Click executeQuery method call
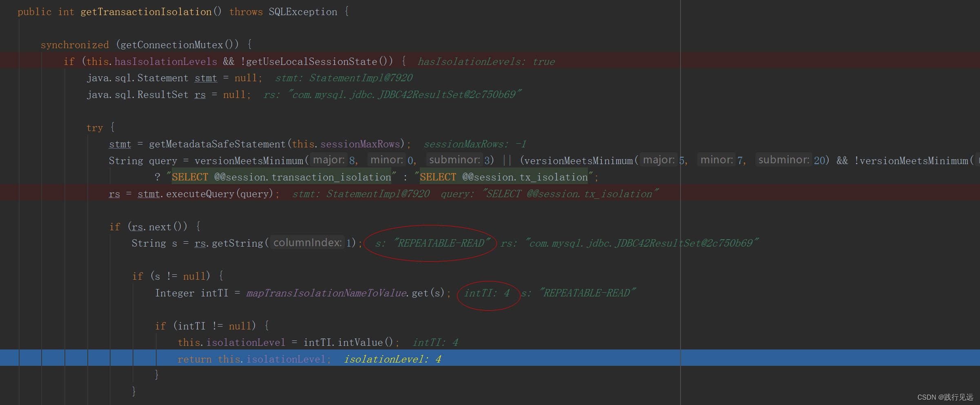The width and height of the screenshot is (980, 405). coord(200,194)
